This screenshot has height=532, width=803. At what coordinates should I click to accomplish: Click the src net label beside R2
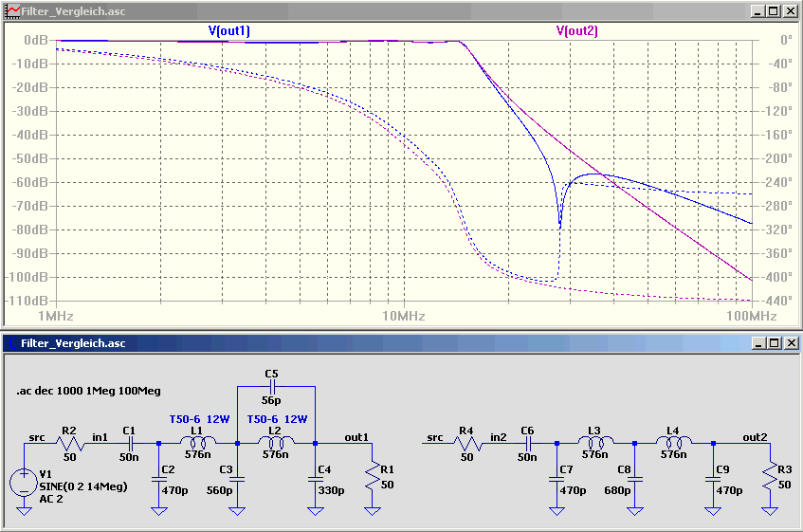coord(37,438)
